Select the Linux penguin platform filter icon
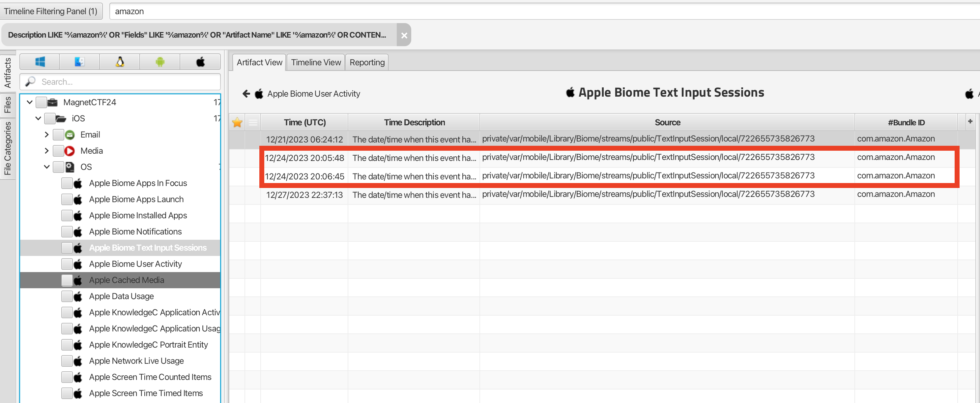The height and width of the screenshot is (403, 980). click(120, 62)
